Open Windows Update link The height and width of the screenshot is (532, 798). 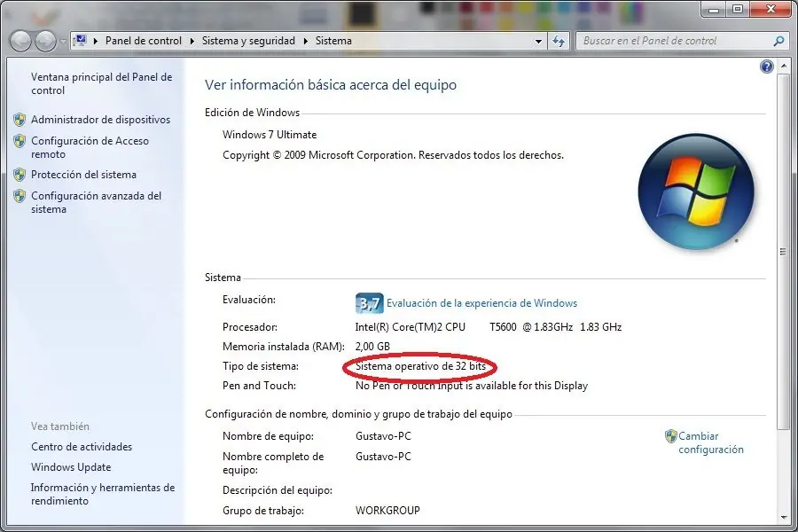click(x=71, y=467)
